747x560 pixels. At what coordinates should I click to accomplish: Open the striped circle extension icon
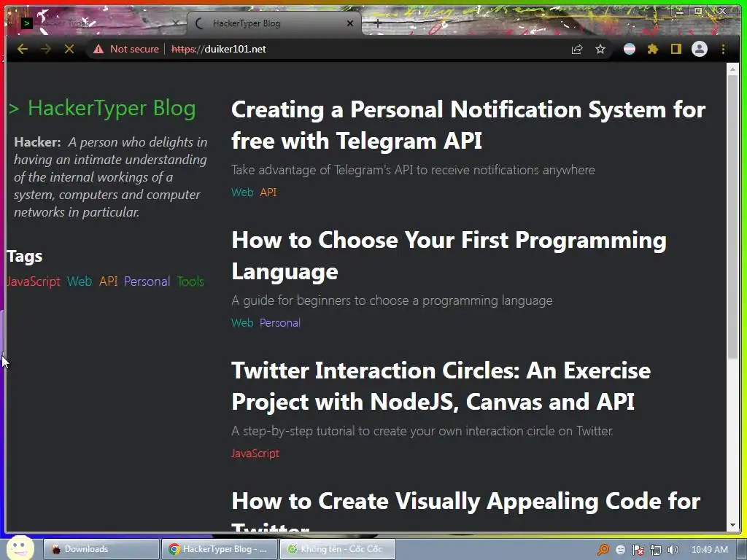[630, 49]
